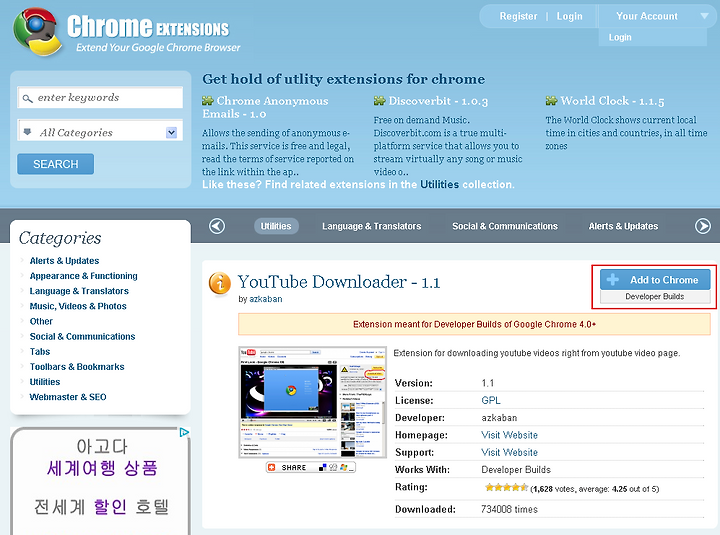Click the YouTube Downloader screenshot thumbnail
Image resolution: width=720 pixels, height=535 pixels.
point(312,402)
